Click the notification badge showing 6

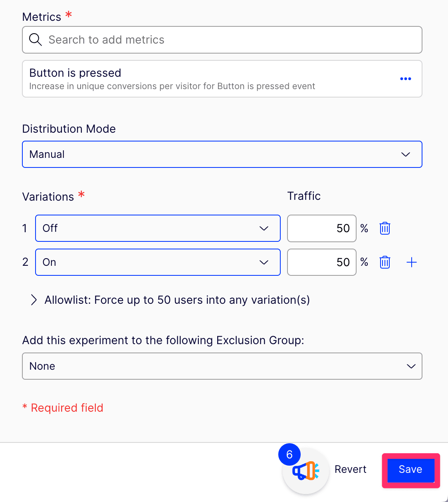tap(289, 454)
